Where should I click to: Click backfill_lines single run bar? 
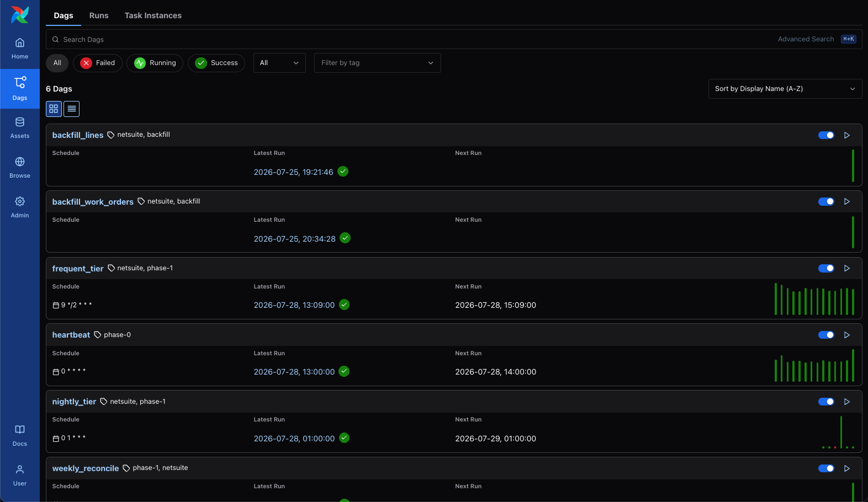click(853, 165)
